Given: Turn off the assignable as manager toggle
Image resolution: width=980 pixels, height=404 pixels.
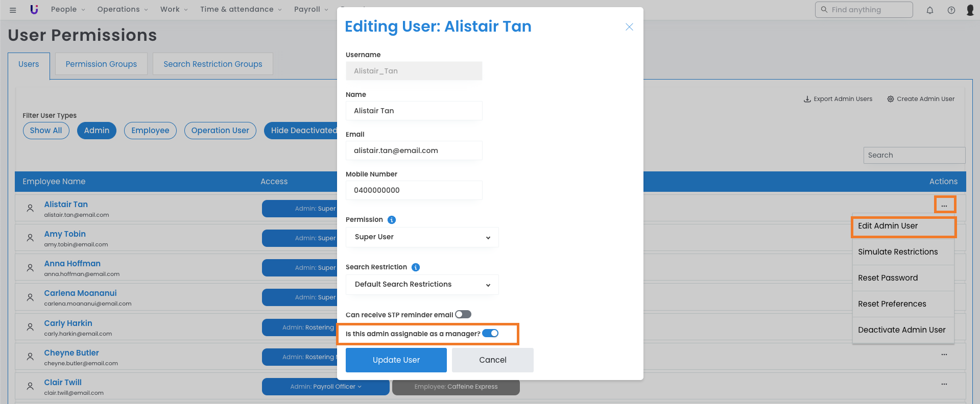Looking at the screenshot, I should pyautogui.click(x=490, y=333).
